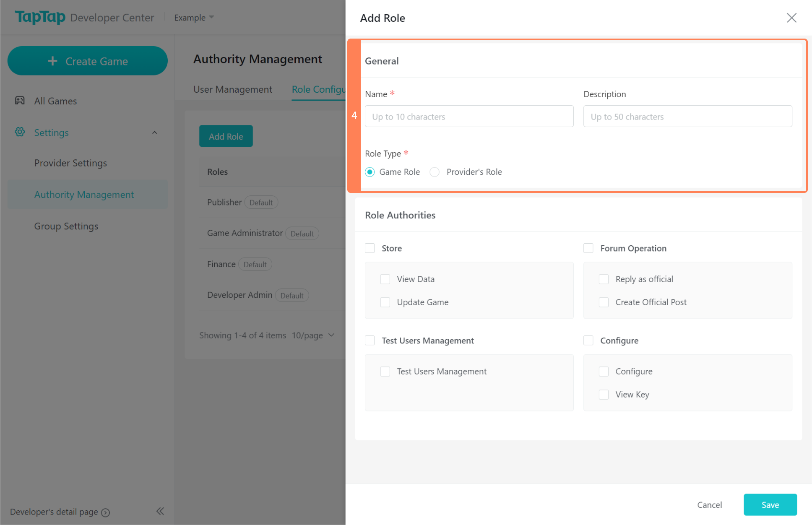Select the Game Role radio button
812x525 pixels.
370,172
